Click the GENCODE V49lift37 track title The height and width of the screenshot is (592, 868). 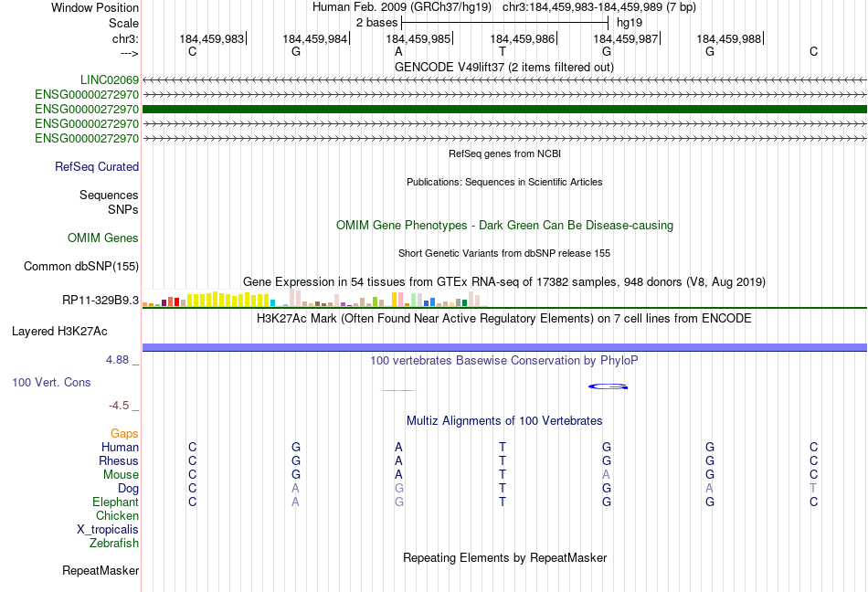point(503,67)
